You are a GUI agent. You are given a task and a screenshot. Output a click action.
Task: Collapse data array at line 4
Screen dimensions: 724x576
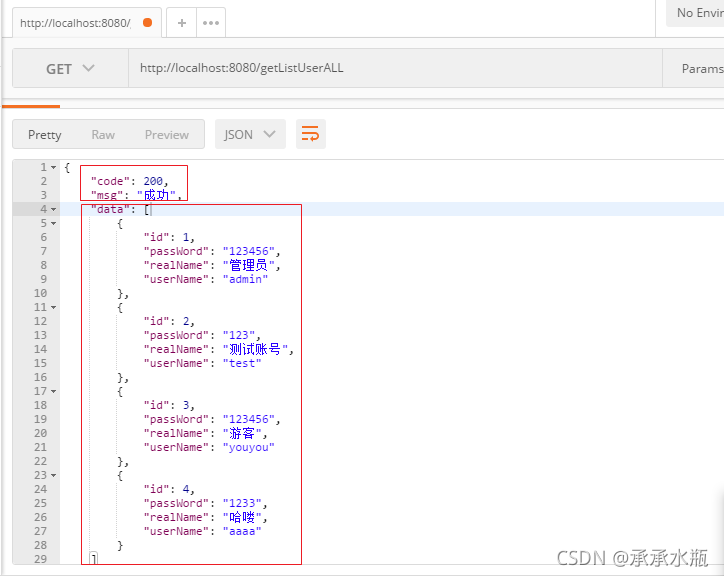pos(54,209)
